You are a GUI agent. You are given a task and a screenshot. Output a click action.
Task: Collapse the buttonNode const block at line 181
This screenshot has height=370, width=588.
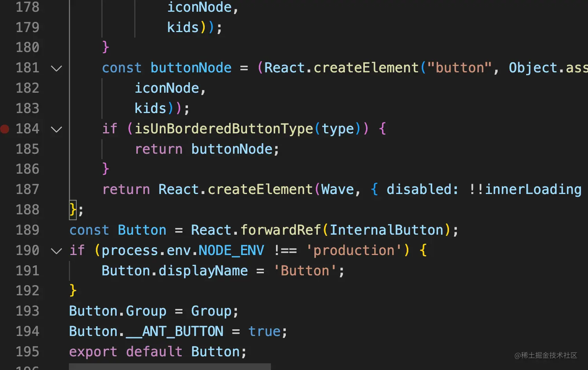click(56, 67)
